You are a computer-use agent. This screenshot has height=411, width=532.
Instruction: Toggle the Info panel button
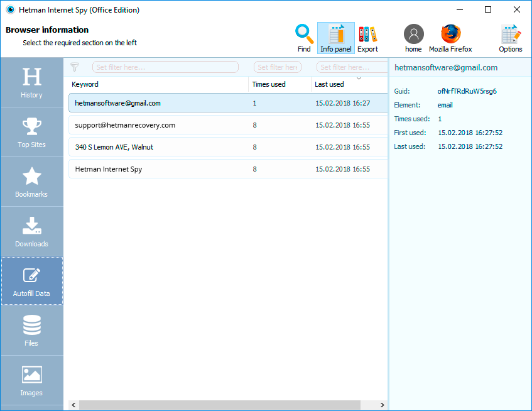[x=336, y=38]
